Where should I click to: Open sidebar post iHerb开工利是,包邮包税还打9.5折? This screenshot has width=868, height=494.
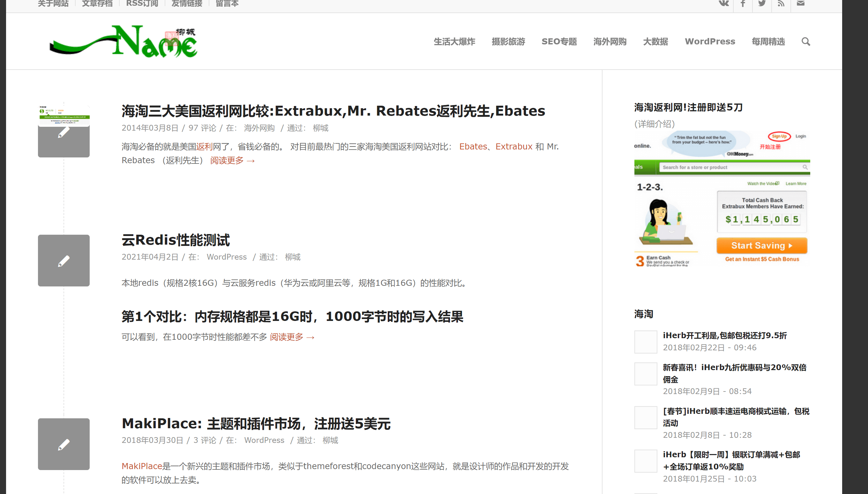[725, 335]
